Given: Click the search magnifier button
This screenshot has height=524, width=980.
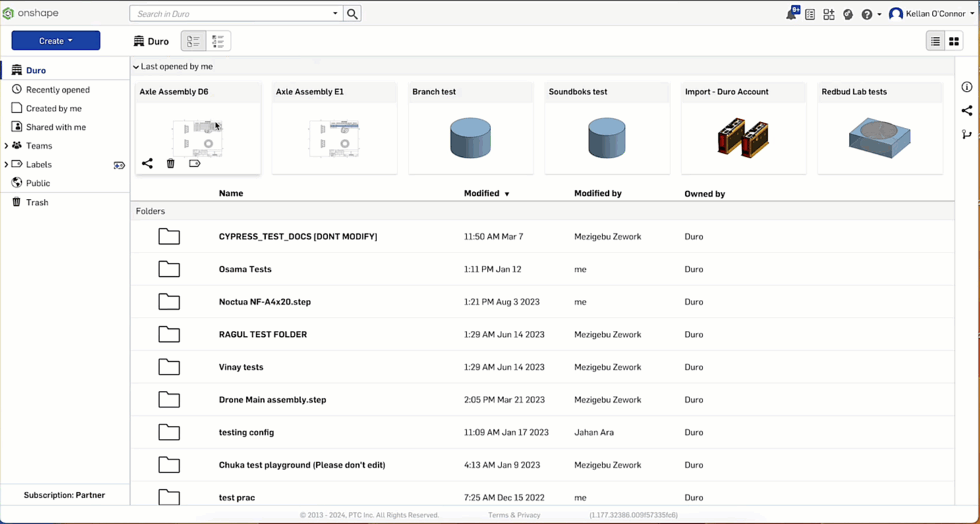Looking at the screenshot, I should tap(353, 14).
